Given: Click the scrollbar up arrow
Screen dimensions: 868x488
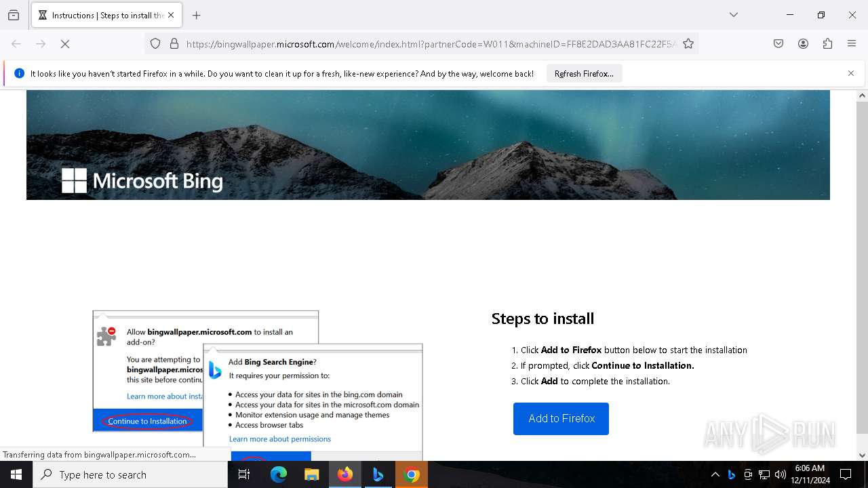Looking at the screenshot, I should [862, 96].
